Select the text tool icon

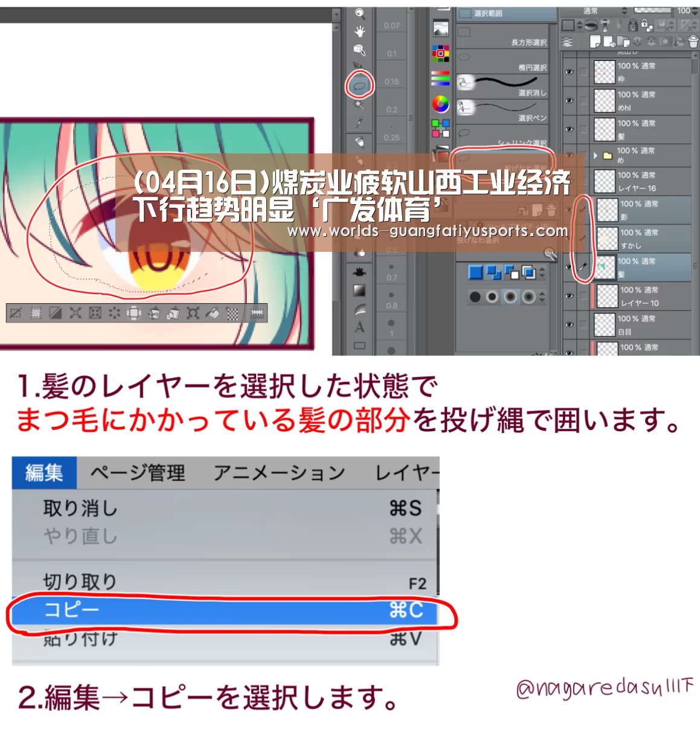[359, 327]
